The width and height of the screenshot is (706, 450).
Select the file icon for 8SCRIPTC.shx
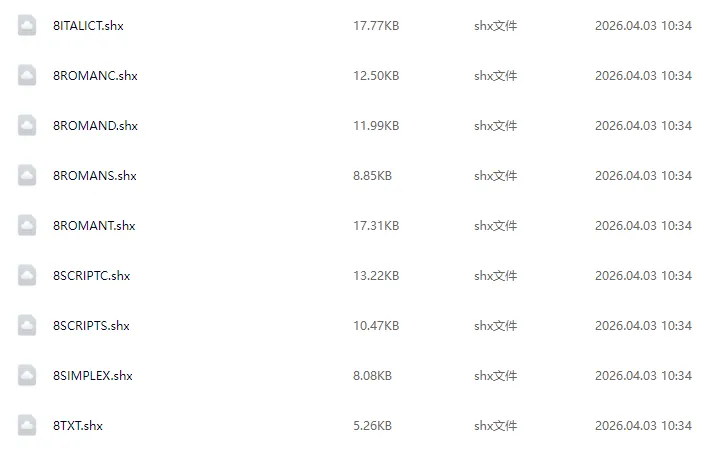[x=27, y=276]
